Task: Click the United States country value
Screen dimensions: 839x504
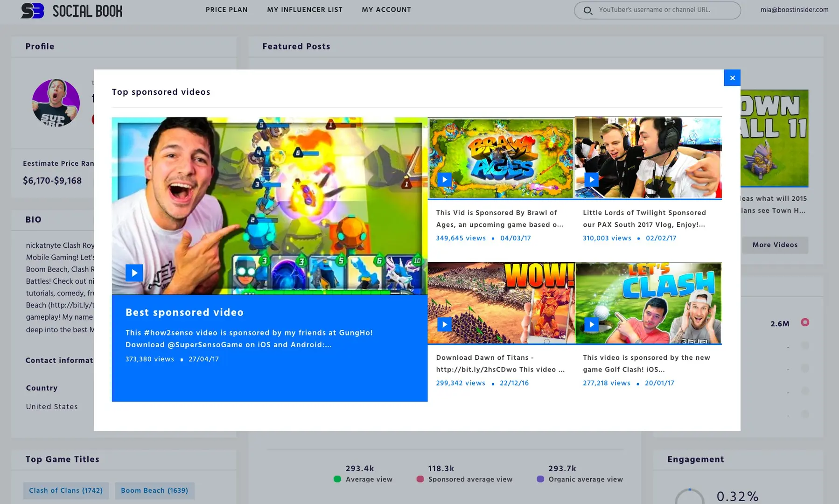Action: pos(52,407)
